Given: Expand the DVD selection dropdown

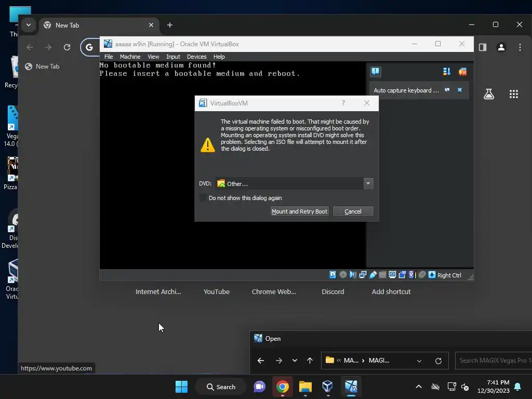Looking at the screenshot, I should [x=368, y=183].
